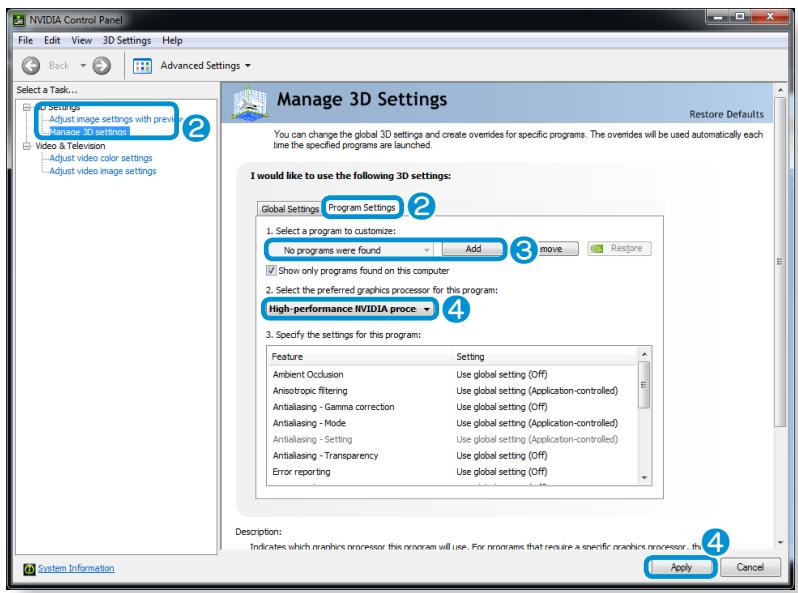
Task: Select Antialiasing - Gamma correction row
Action: coord(452,407)
